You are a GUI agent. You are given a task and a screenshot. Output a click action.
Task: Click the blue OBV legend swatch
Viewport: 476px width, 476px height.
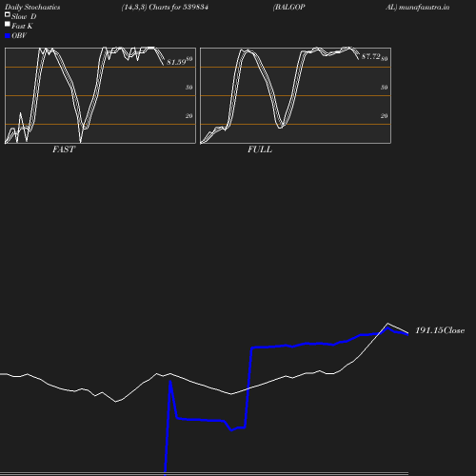point(8,36)
